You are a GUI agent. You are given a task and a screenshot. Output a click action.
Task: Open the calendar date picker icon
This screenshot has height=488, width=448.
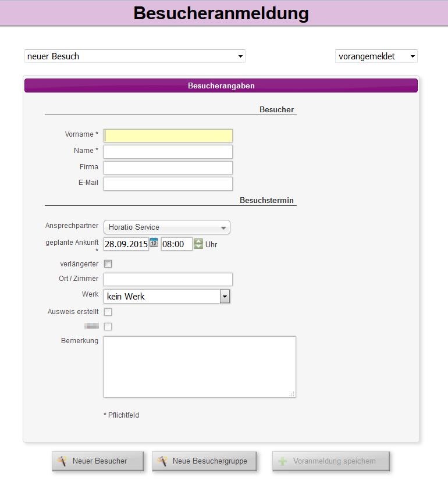click(x=154, y=243)
